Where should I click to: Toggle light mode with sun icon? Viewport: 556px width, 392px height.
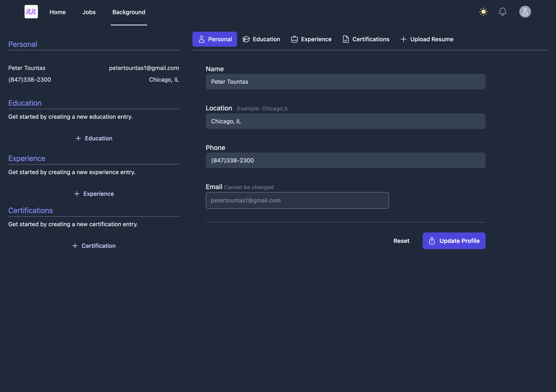pos(483,12)
